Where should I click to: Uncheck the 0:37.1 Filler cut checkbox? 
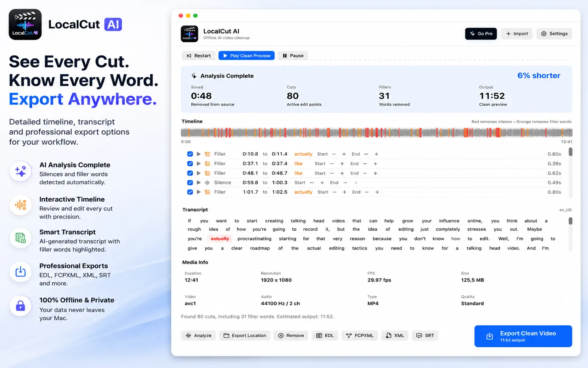tap(190, 164)
